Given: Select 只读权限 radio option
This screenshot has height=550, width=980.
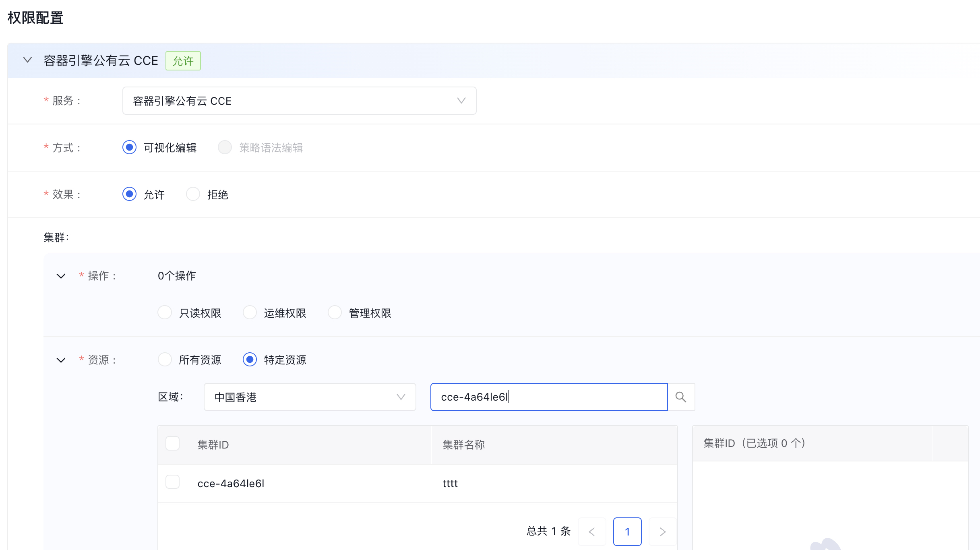Looking at the screenshot, I should 165,313.
